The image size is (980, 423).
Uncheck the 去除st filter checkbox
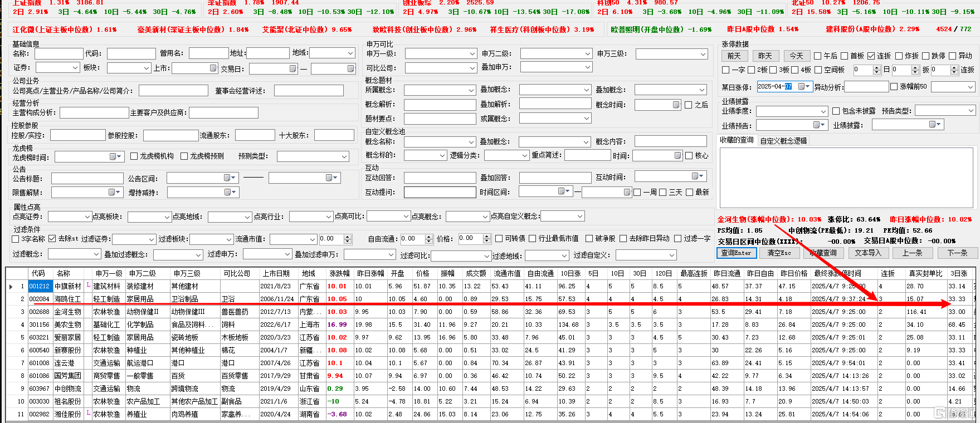(52, 239)
